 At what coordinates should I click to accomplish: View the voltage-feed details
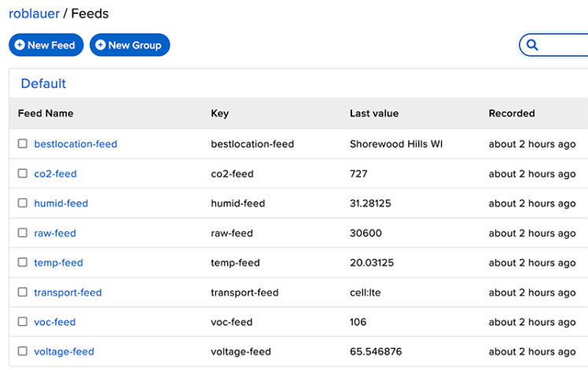coord(64,351)
